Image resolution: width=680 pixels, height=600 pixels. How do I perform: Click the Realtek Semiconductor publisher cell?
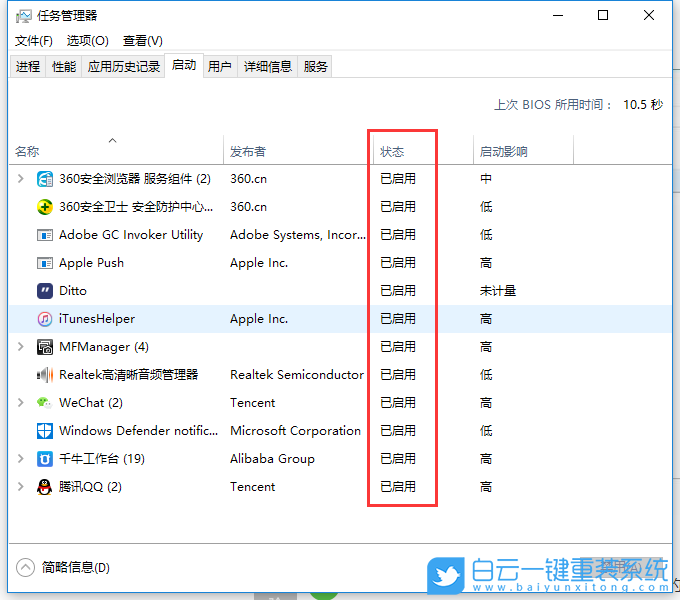tap(297, 375)
